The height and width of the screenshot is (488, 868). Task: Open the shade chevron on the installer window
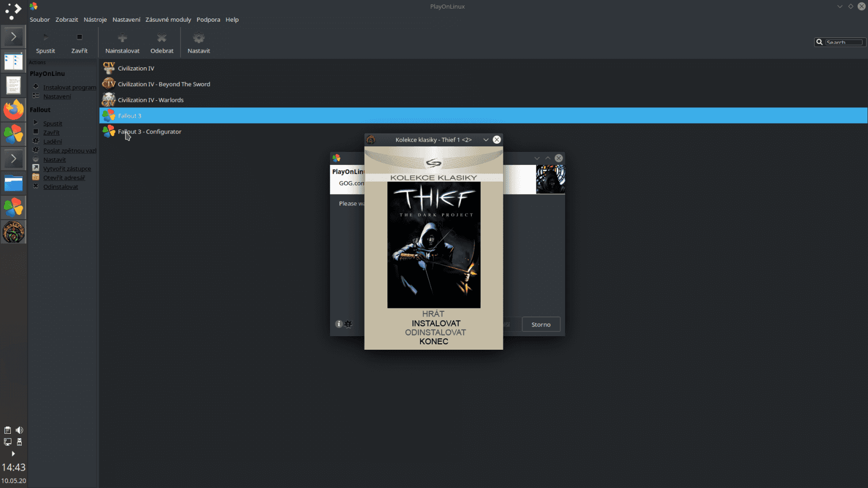[547, 158]
